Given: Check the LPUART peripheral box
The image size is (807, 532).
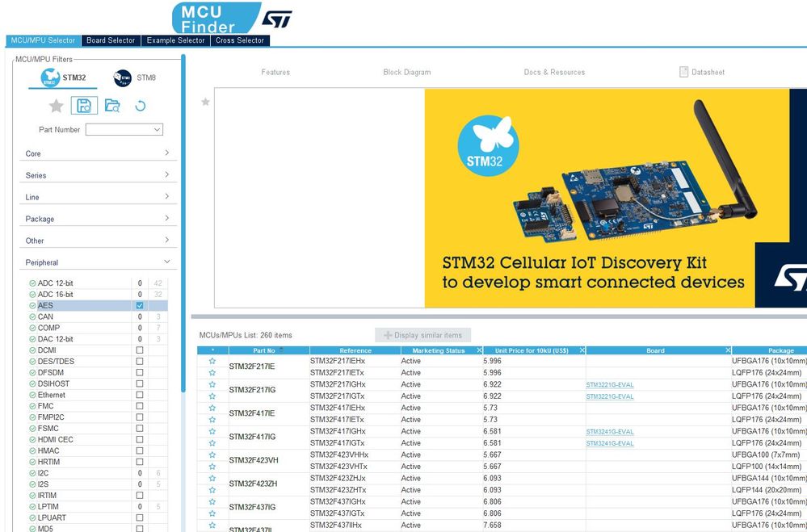Looking at the screenshot, I should (x=140, y=517).
